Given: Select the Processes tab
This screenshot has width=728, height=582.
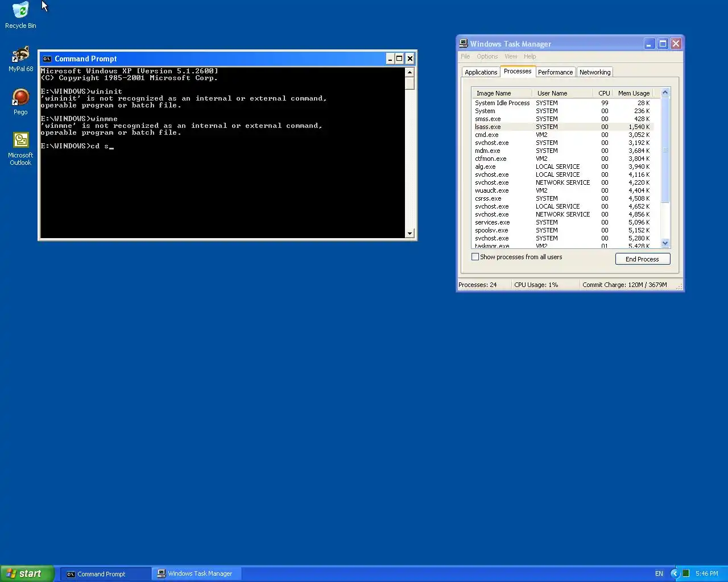Looking at the screenshot, I should pos(518,71).
